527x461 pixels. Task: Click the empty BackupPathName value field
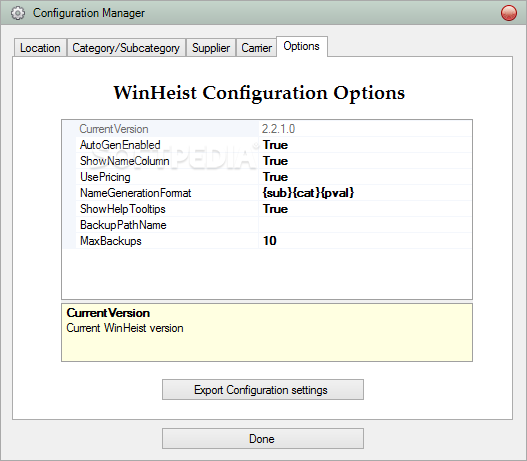(x=365, y=225)
